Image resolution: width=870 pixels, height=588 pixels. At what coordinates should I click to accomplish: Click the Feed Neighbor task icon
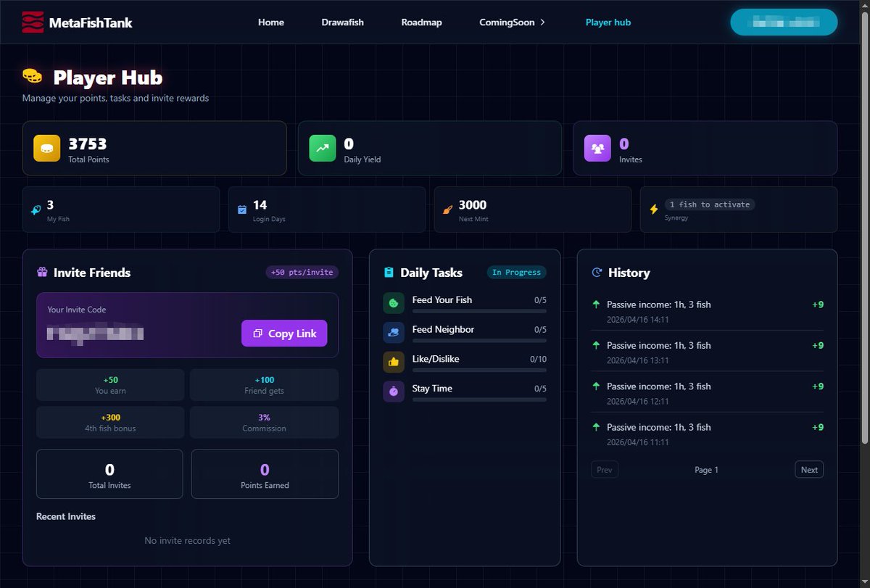(x=394, y=333)
